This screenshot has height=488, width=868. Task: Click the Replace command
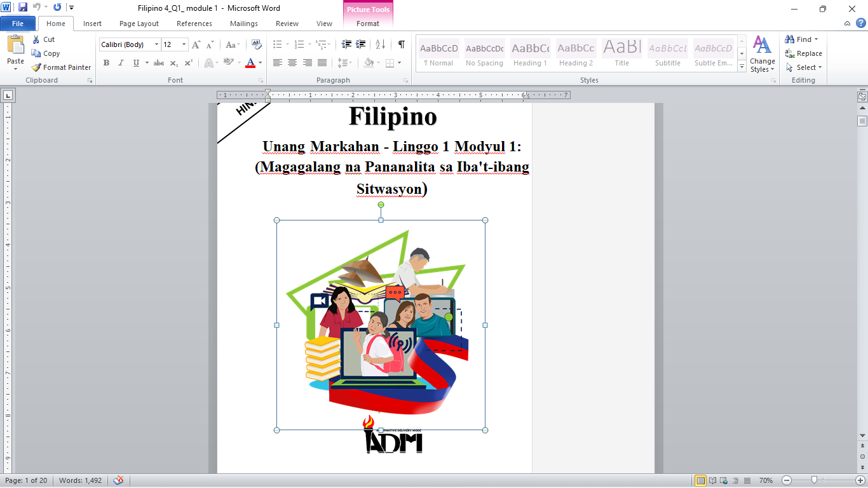point(804,53)
